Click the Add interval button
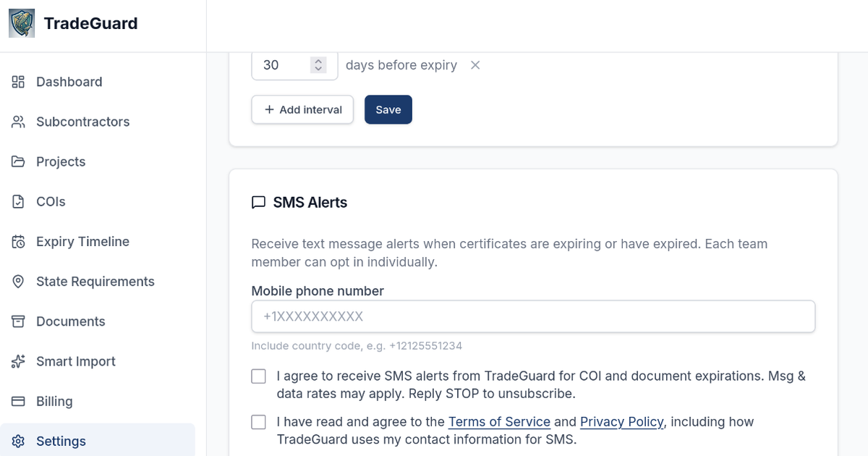Viewport: 868px width, 456px height. tap(302, 110)
